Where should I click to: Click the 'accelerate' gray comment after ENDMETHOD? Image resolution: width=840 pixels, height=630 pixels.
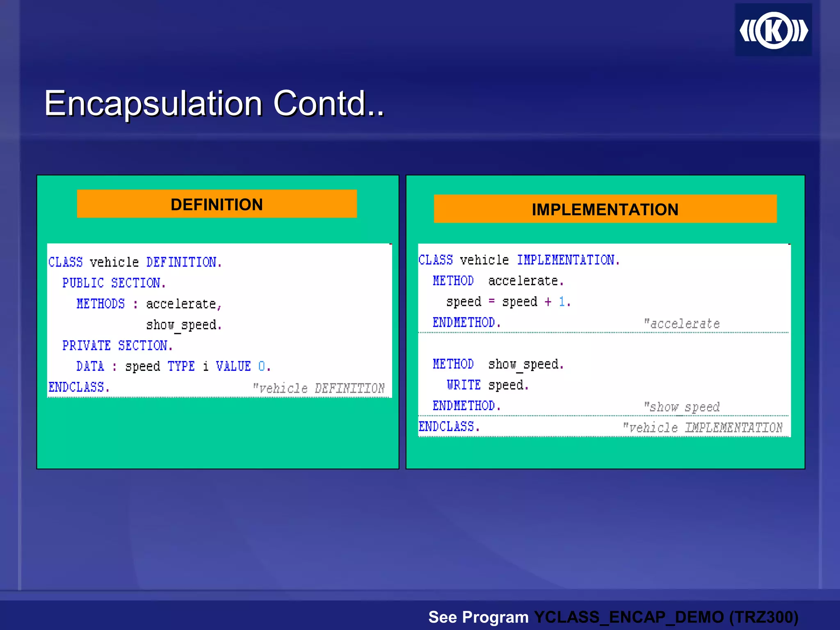point(682,324)
